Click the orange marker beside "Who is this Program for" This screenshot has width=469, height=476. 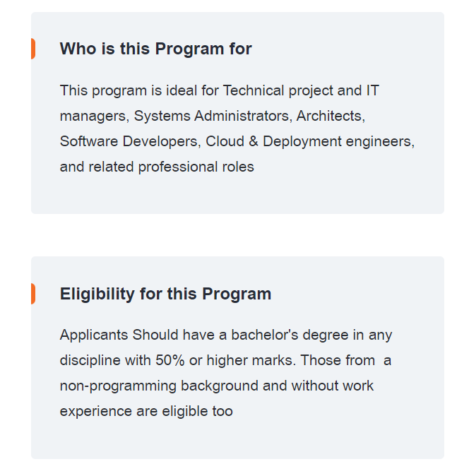(33, 49)
